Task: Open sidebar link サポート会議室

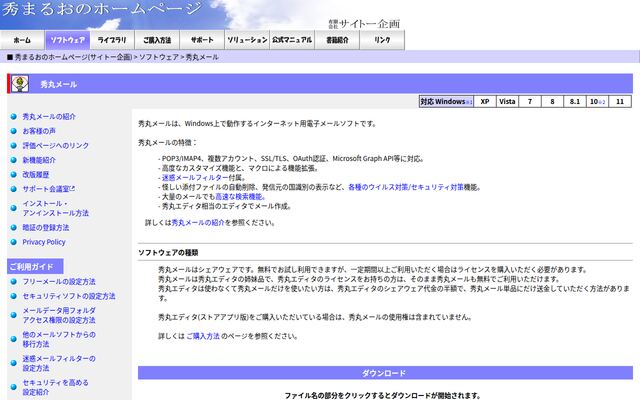Action: point(46,189)
